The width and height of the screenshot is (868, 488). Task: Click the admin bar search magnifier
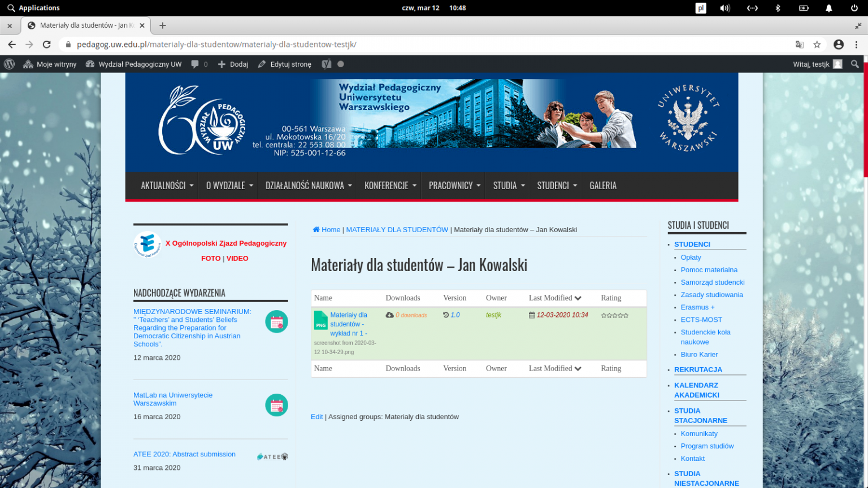coord(855,64)
